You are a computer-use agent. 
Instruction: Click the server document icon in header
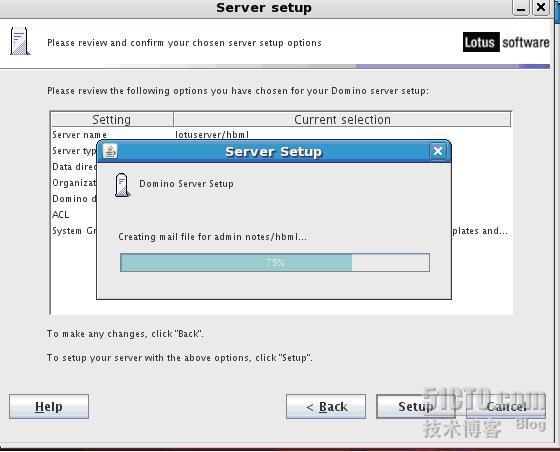coord(20,41)
